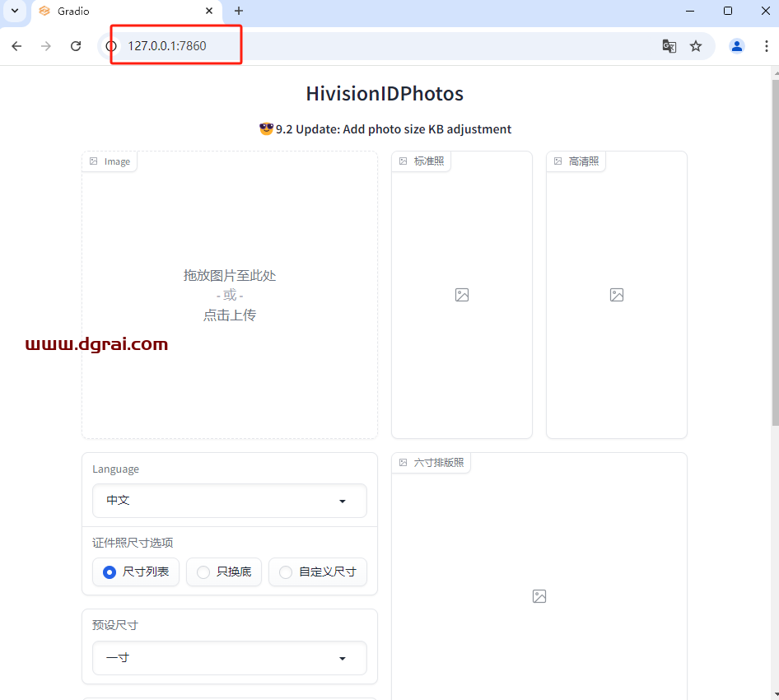The height and width of the screenshot is (700, 779).
Task: Open Chrome's three-dot menu
Action: tap(767, 46)
